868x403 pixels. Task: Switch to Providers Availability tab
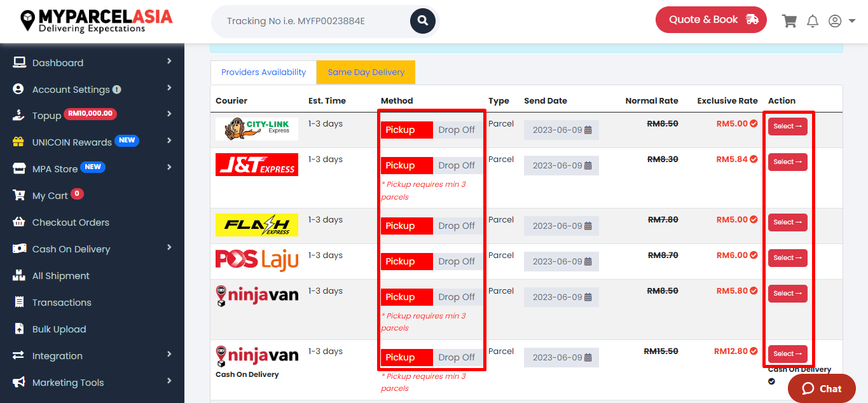(263, 72)
